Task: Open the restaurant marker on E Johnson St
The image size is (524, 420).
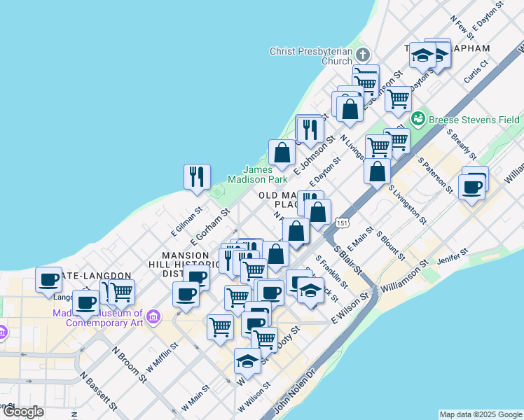Action: pos(309,129)
